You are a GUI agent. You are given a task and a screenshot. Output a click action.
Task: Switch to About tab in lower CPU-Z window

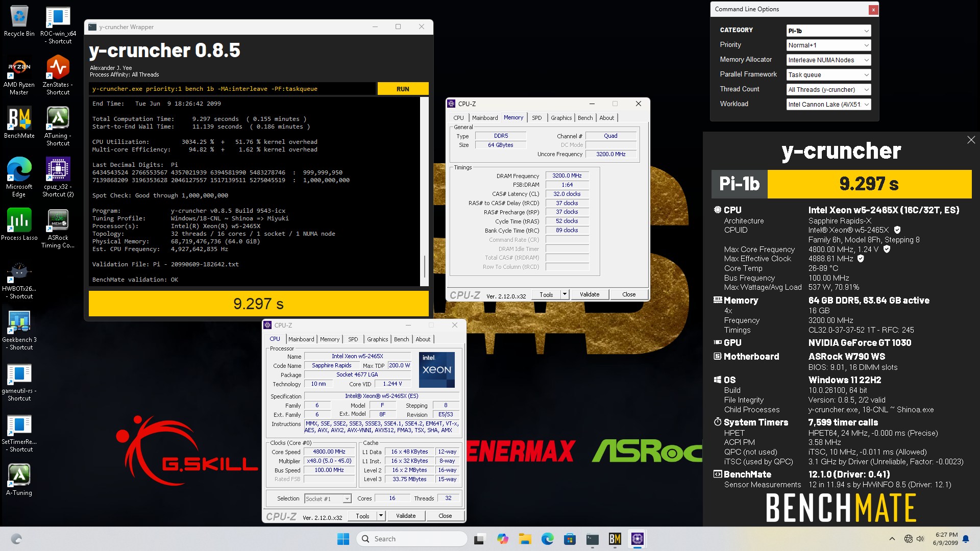(423, 339)
